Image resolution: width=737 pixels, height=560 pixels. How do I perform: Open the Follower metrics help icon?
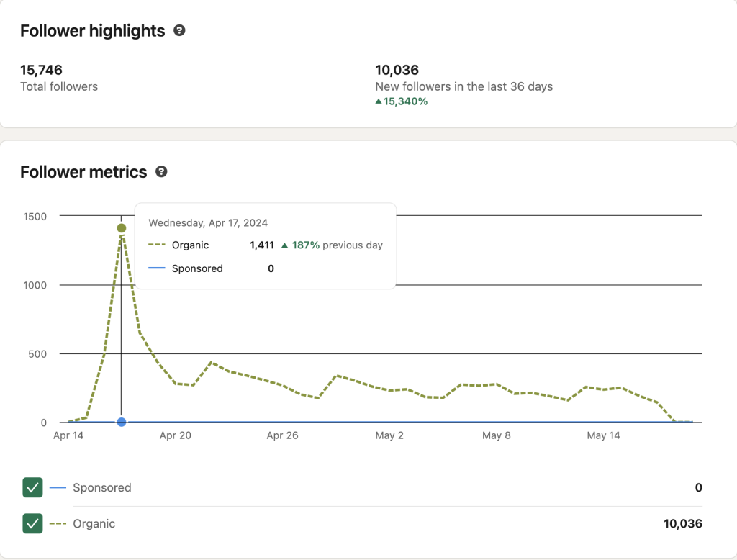(x=161, y=171)
